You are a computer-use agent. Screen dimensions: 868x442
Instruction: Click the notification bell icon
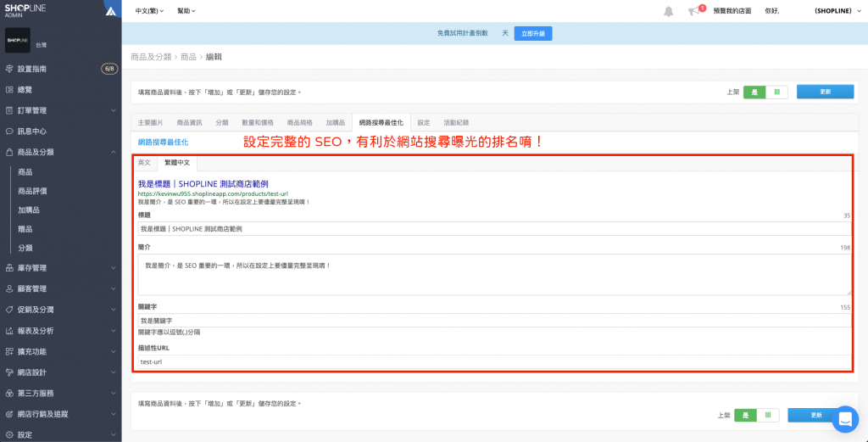pyautogui.click(x=668, y=11)
